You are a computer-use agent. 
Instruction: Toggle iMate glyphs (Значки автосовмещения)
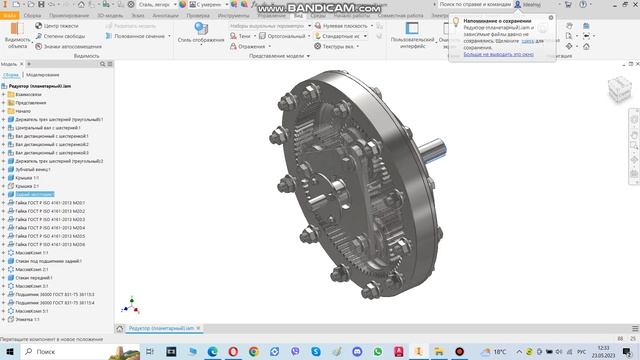[x=68, y=47]
